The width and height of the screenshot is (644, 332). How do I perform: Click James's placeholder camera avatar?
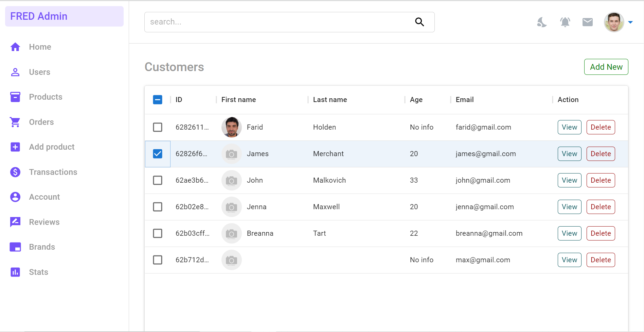232,154
